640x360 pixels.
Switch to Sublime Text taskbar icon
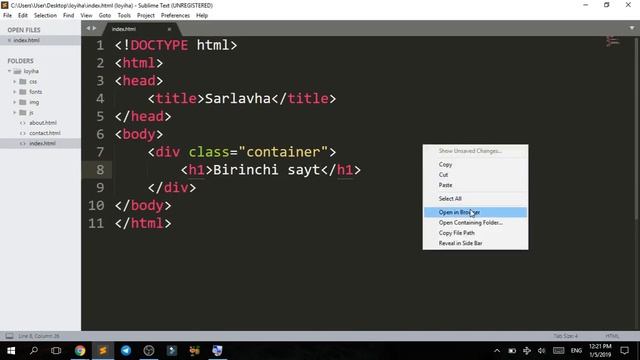coord(103,351)
